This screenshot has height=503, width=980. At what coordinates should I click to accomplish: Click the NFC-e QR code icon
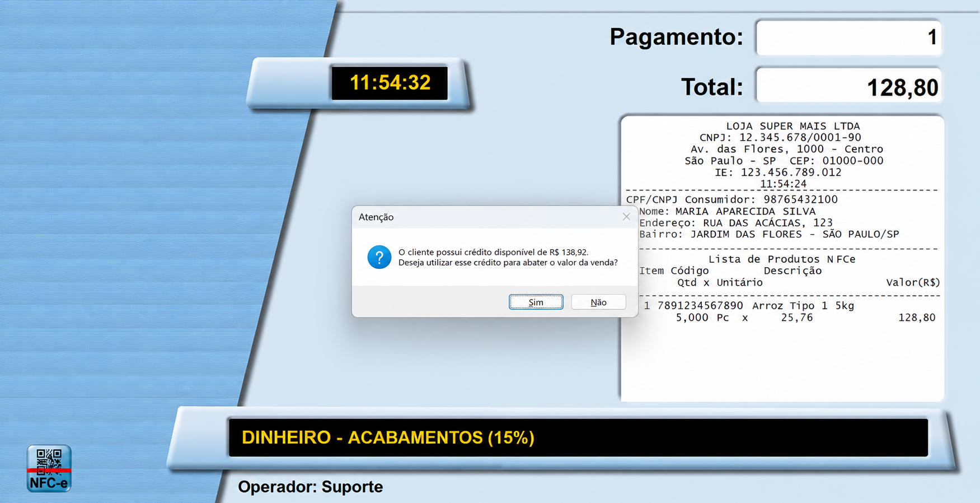(49, 469)
